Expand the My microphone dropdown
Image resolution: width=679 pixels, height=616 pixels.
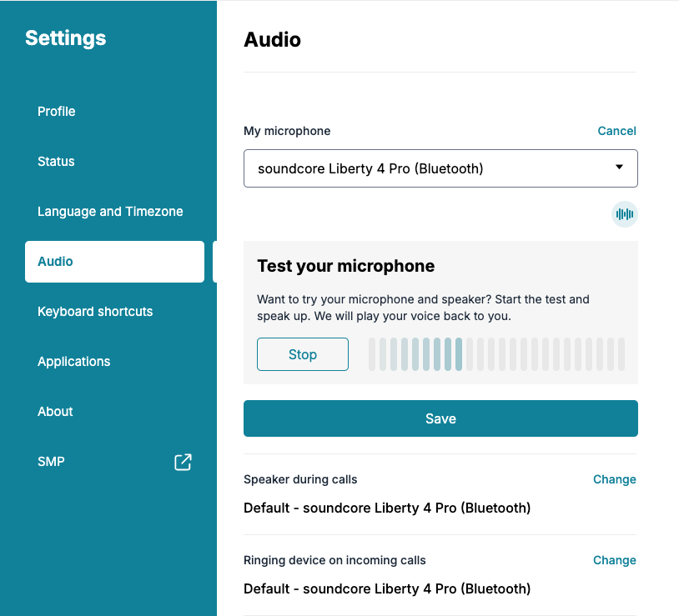[x=440, y=168]
